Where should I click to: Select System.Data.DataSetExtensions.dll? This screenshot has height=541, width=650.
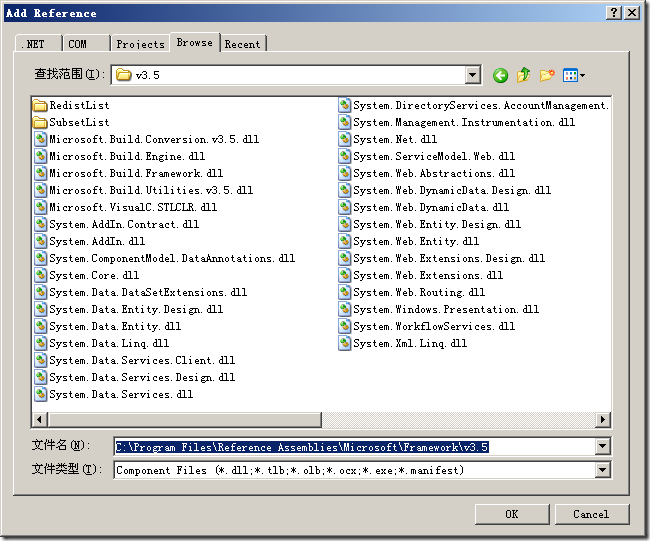tap(141, 292)
